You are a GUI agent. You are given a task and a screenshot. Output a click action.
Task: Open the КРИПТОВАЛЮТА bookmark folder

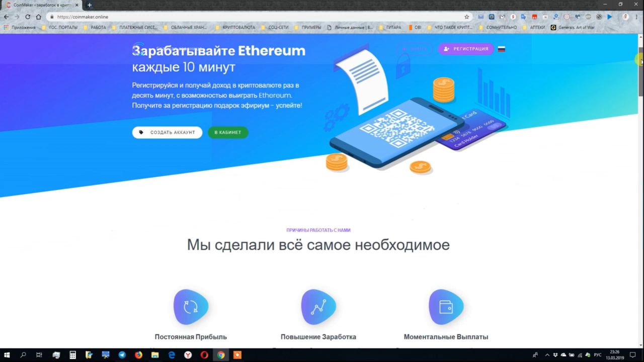point(235,27)
